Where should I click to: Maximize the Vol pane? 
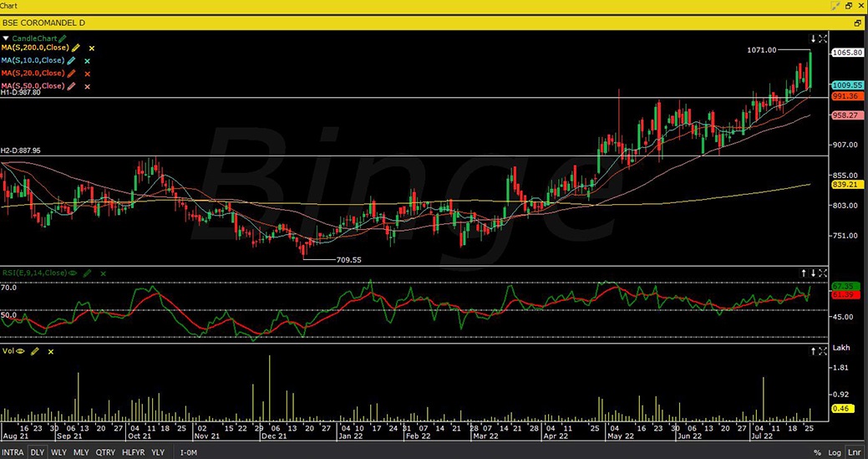[x=823, y=351]
